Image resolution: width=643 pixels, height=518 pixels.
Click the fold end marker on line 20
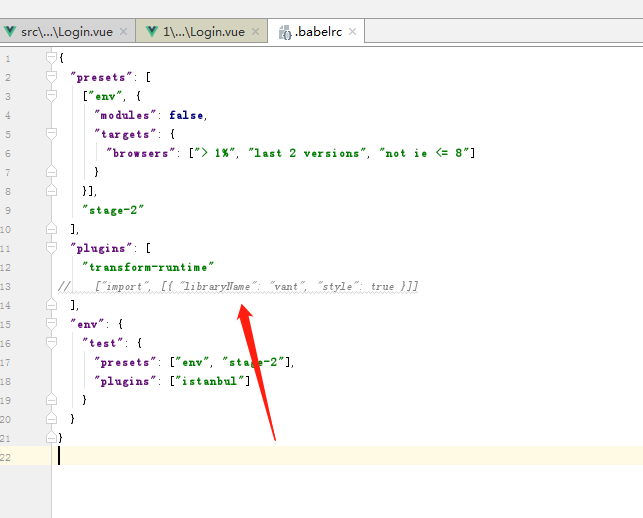[51, 418]
